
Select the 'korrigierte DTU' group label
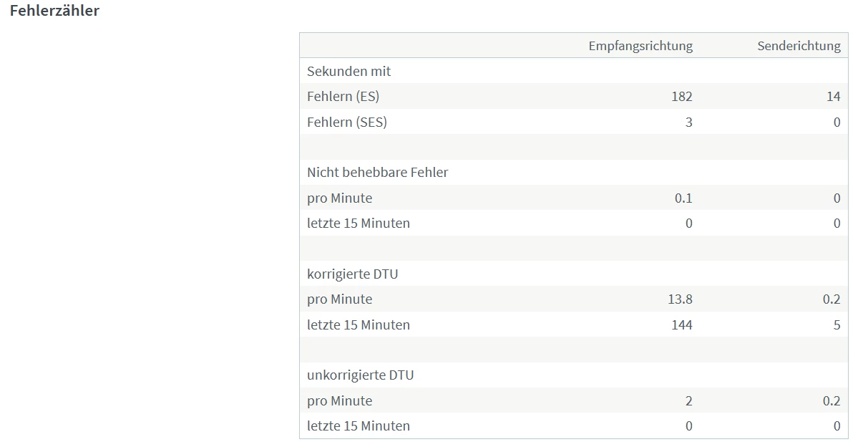point(352,274)
